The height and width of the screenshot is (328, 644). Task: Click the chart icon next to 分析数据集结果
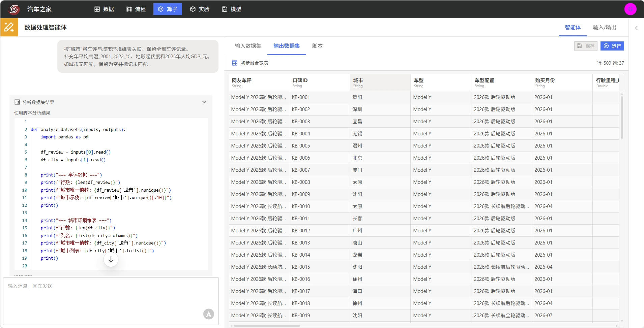click(17, 102)
